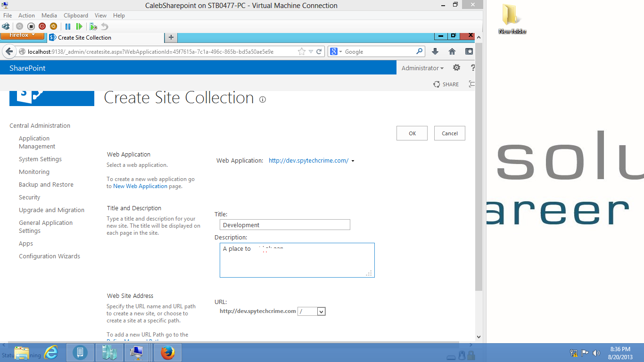Open File Explorer on the taskbar

click(22, 353)
